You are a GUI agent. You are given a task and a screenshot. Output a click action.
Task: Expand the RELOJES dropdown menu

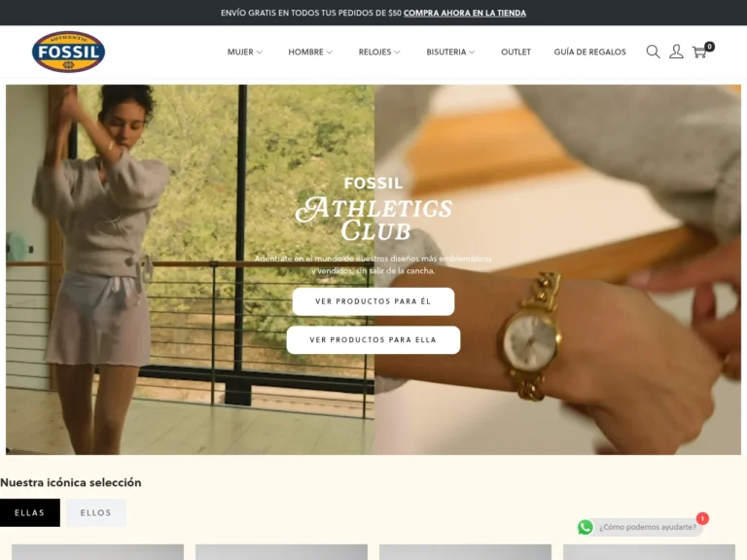[379, 52]
